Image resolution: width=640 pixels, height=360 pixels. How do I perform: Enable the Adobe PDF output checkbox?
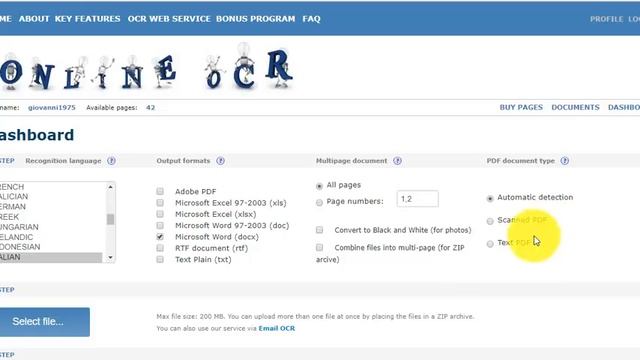(x=160, y=191)
